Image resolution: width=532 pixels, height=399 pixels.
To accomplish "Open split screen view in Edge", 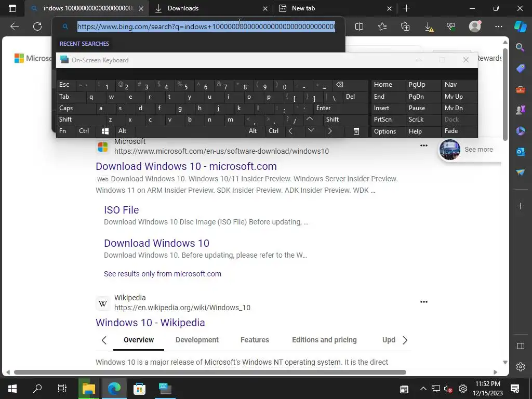I will (360, 26).
